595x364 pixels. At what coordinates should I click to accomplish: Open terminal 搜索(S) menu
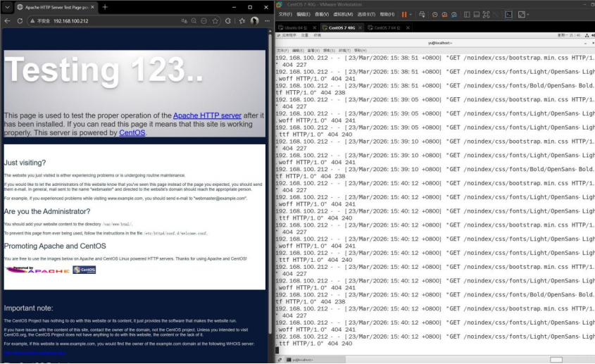(x=329, y=51)
